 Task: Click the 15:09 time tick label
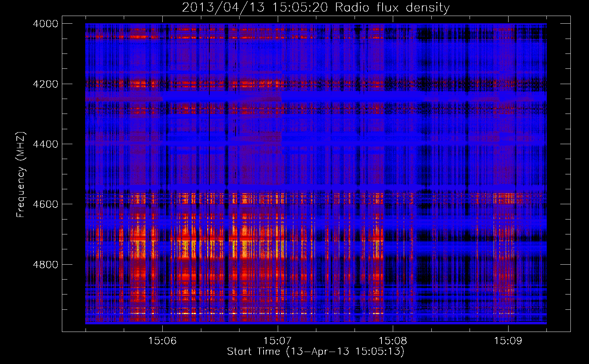[508, 341]
